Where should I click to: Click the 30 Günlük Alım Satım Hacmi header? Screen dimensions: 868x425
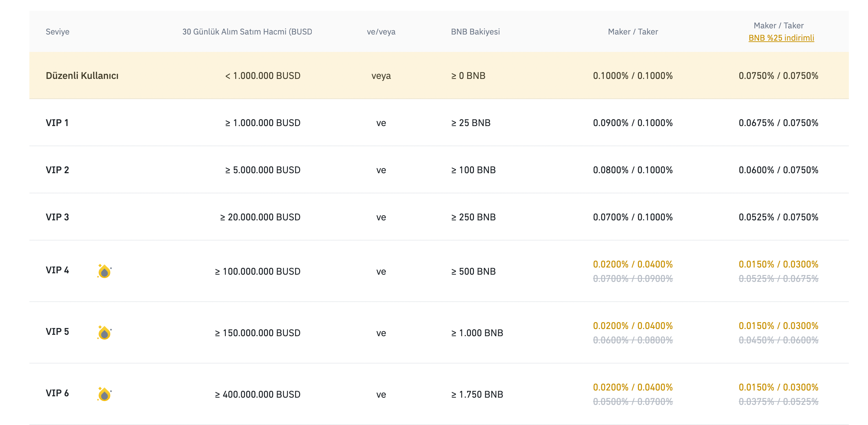[247, 32]
